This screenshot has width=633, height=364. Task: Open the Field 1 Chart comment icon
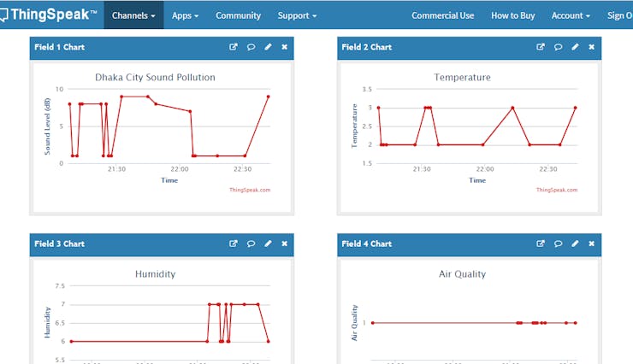[x=251, y=47]
